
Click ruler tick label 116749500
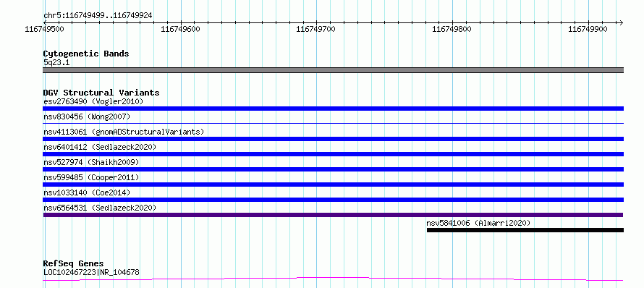[x=44, y=29]
